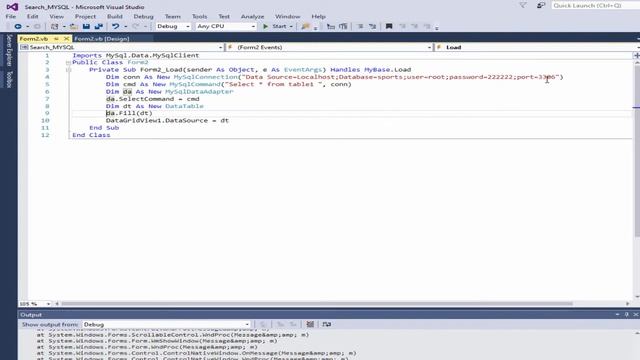Click the editor horizontal scrollbar
Viewport: 640px width, 360px height.
[317, 304]
